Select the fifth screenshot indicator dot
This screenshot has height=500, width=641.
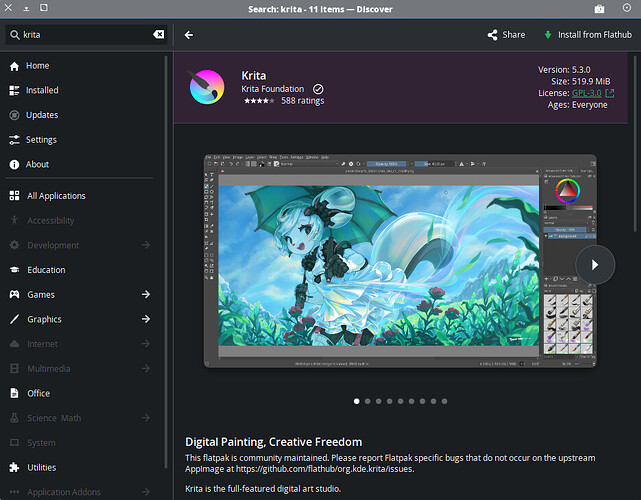[401, 401]
